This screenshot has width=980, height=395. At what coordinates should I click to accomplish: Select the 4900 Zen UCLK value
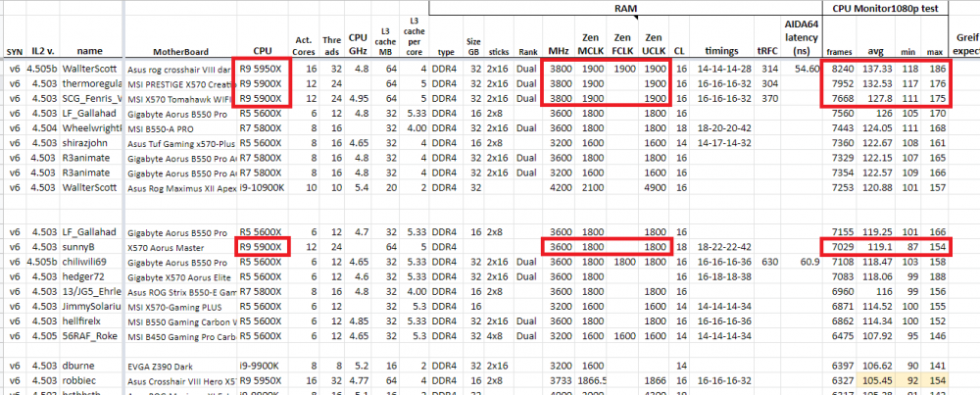(656, 187)
